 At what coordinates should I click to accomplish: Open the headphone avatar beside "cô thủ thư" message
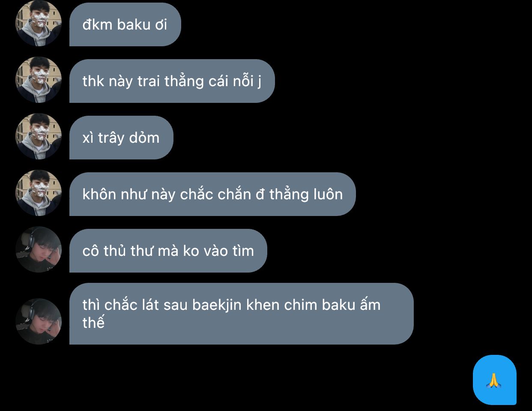[39, 250]
